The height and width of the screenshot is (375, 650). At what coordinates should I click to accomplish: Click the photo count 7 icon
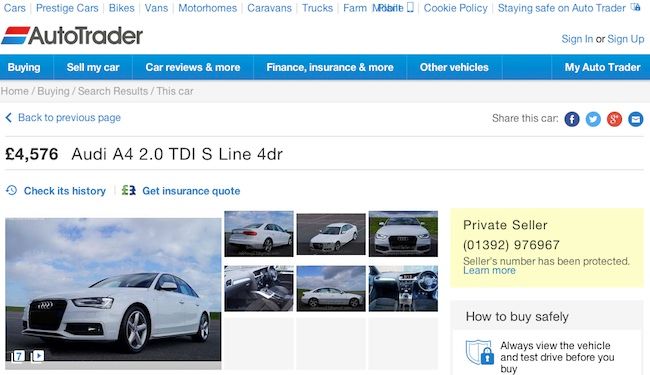[x=19, y=356]
